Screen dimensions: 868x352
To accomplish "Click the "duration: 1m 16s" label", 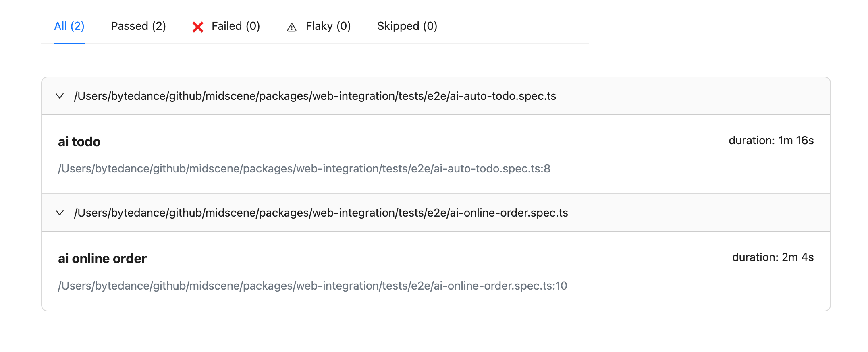I will pyautogui.click(x=771, y=141).
